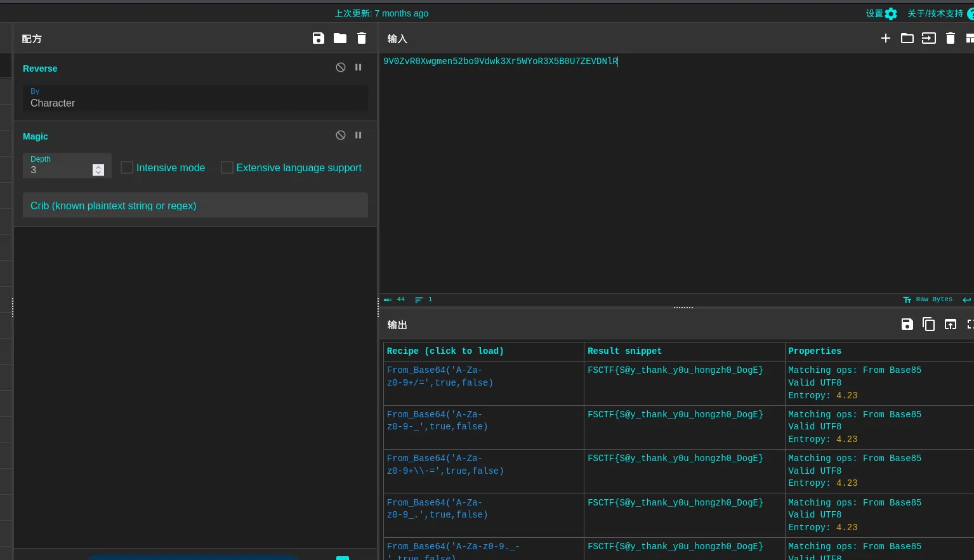Load a recipe using folder icon
Screen dimensions: 974x560
coord(340,38)
